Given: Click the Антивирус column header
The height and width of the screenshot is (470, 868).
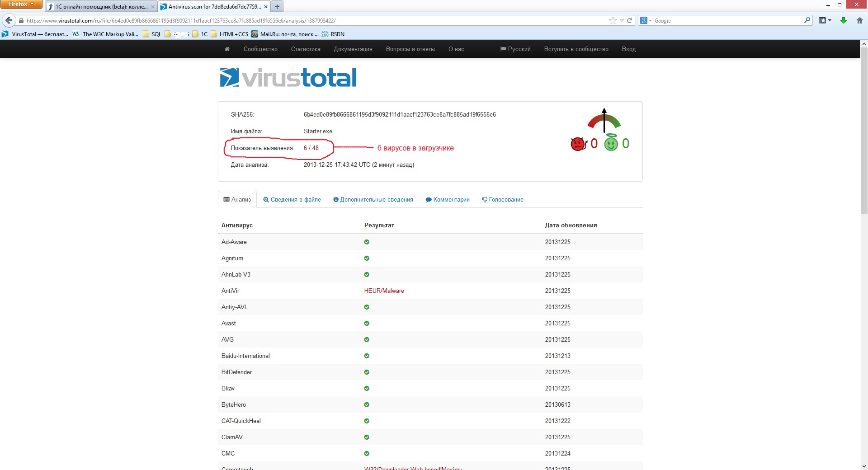Looking at the screenshot, I should pos(237,225).
